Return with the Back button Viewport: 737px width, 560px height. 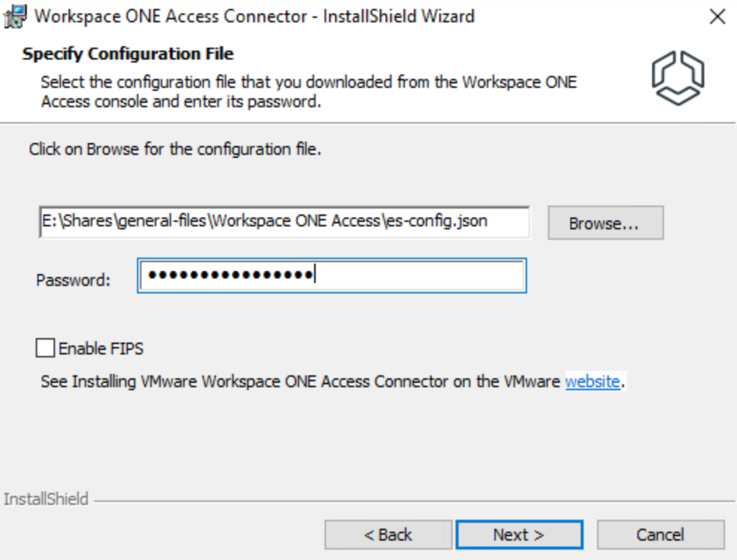(388, 535)
